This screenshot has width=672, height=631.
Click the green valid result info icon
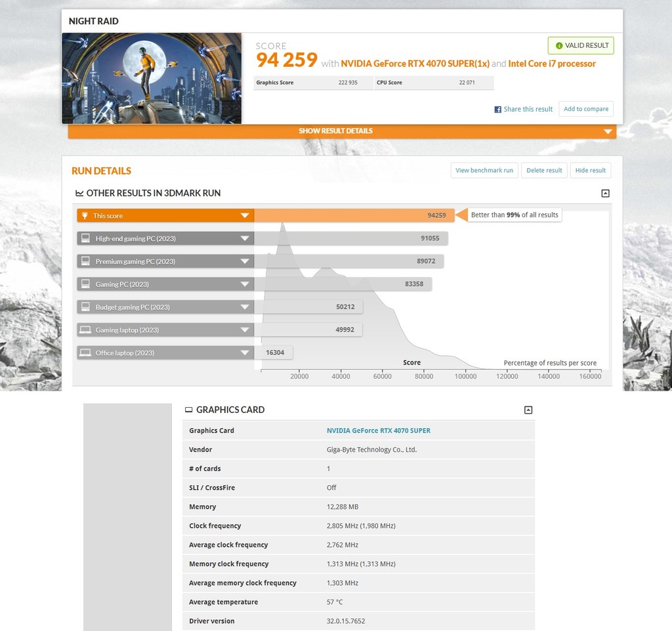tap(559, 45)
